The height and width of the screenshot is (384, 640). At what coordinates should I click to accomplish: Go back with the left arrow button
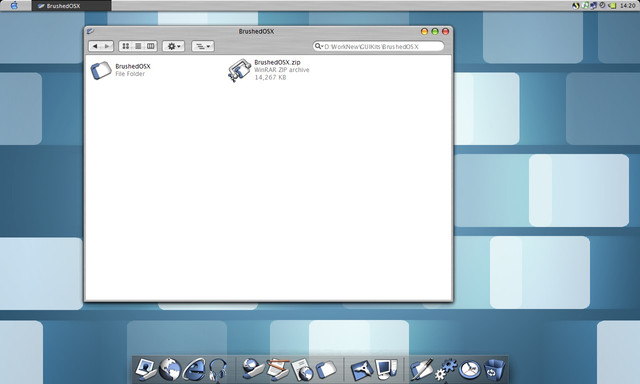tap(95, 46)
